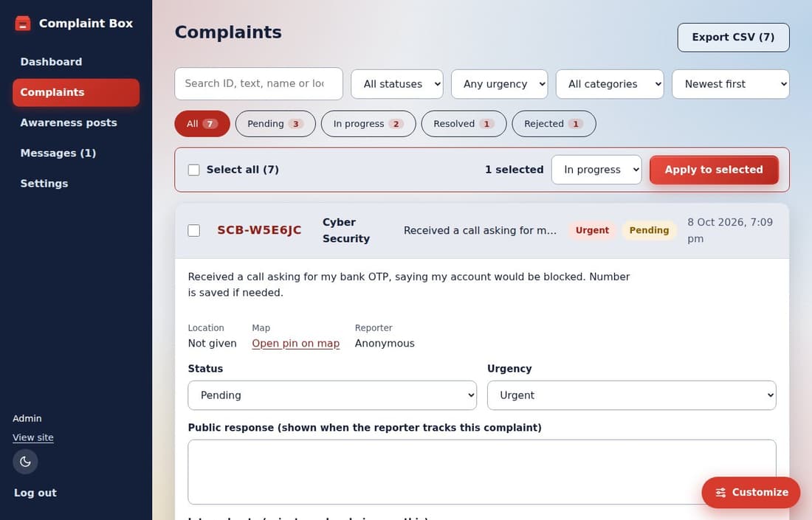
Task: Select the Pending 3 filter tab
Action: [275, 124]
